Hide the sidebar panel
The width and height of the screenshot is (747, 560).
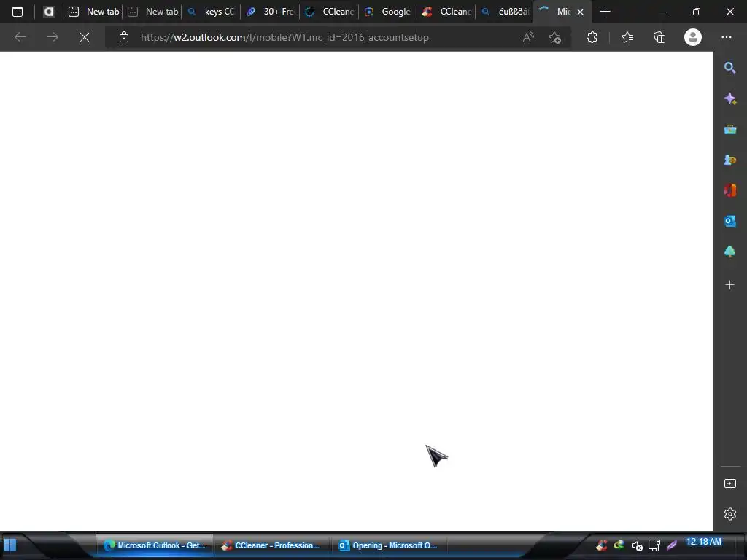click(x=729, y=483)
